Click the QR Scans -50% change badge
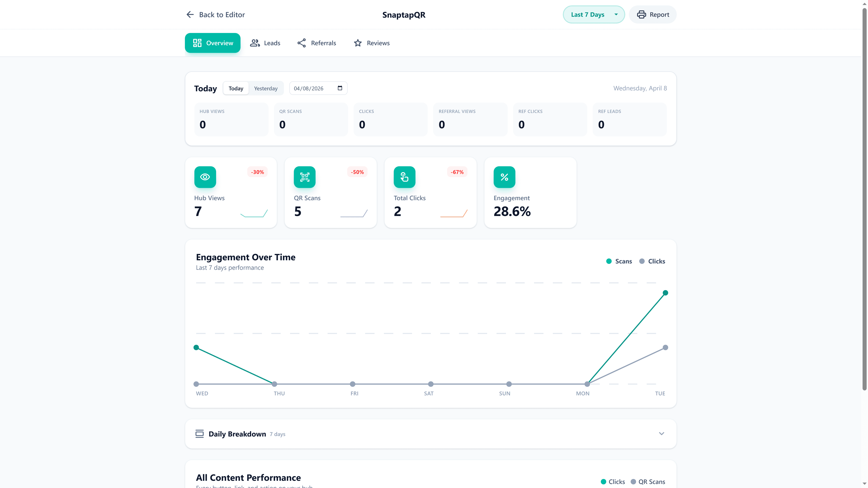Screen dimensions: 868x488 (357, 172)
